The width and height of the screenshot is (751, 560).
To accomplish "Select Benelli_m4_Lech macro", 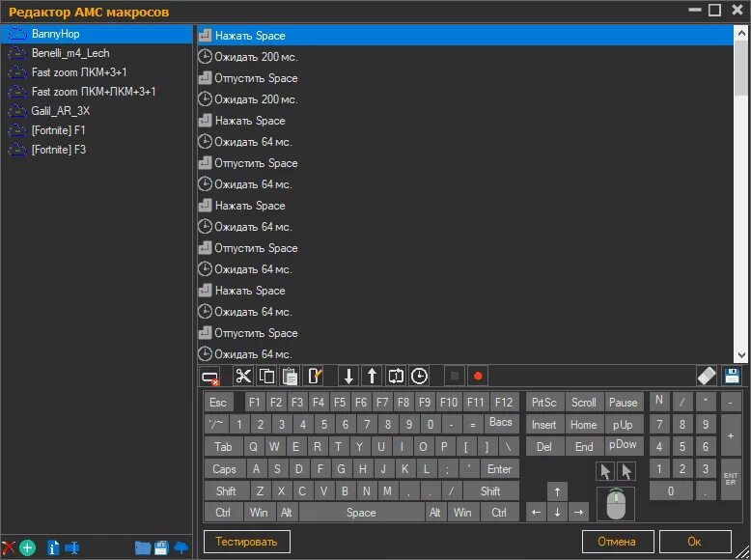I will coord(97,53).
